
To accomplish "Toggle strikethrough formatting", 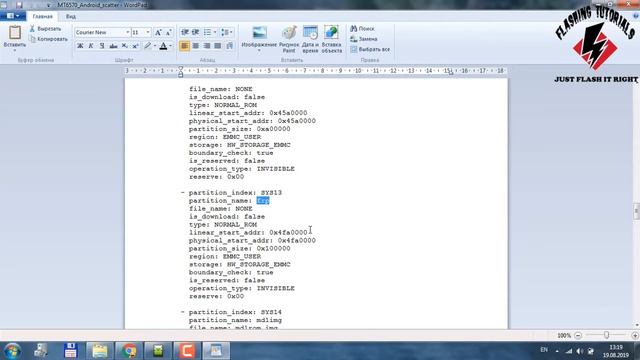I will [113, 46].
